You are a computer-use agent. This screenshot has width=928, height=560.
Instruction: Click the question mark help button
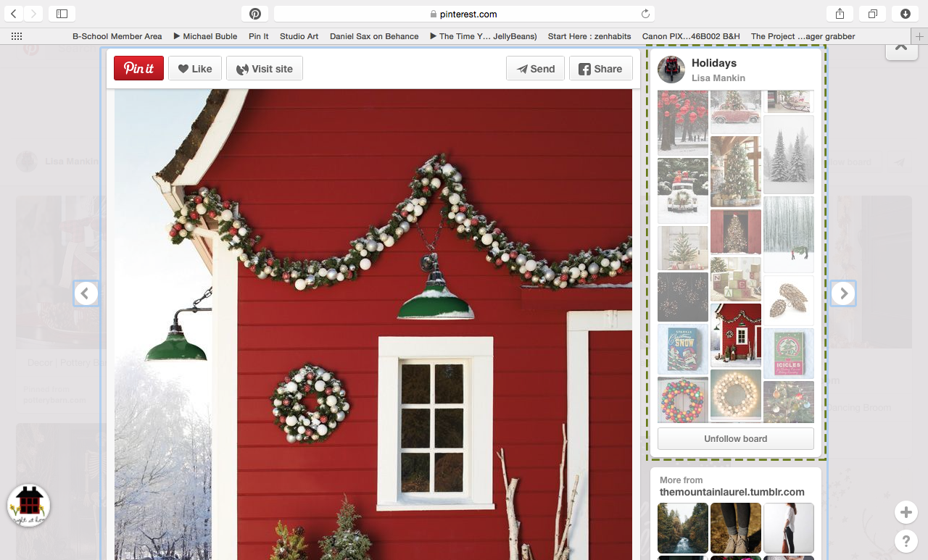906,540
